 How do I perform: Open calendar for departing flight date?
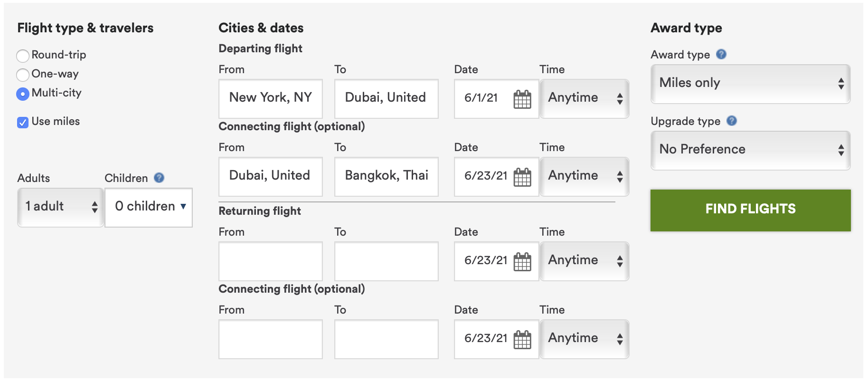(522, 99)
